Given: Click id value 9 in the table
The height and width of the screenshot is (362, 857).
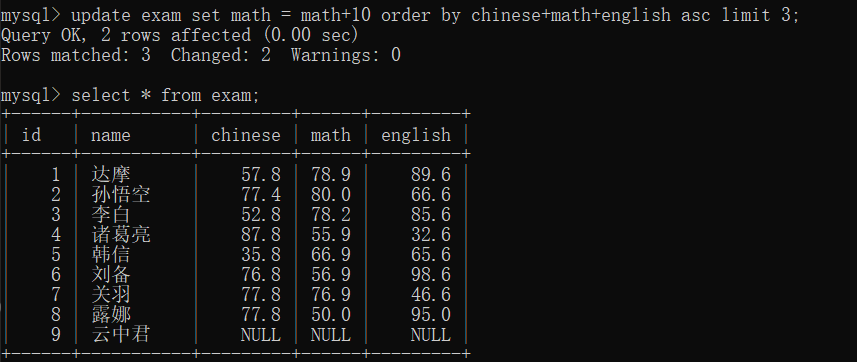Looking at the screenshot, I should [x=56, y=335].
